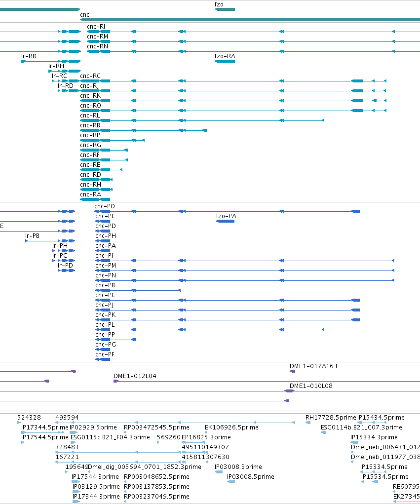
Task: Open transcript cnc-RA
Action: pyautogui.click(x=90, y=194)
